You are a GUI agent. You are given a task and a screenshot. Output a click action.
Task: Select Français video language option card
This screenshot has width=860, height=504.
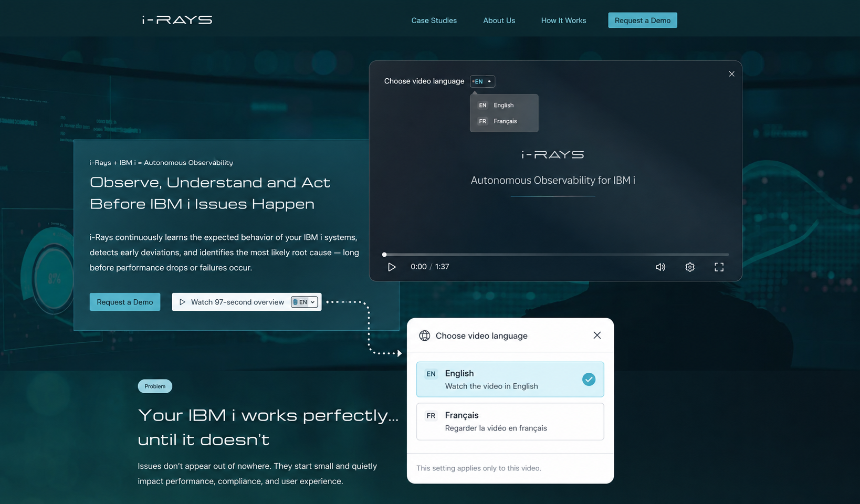pos(510,421)
